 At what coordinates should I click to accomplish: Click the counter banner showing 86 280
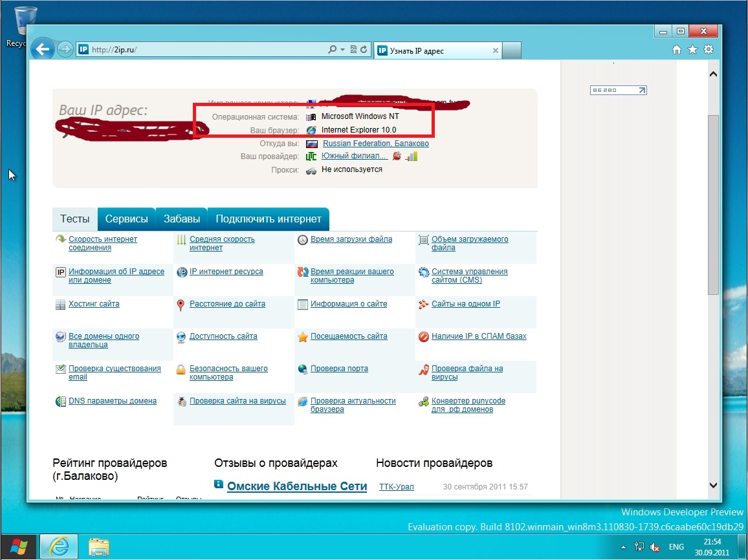(618, 90)
